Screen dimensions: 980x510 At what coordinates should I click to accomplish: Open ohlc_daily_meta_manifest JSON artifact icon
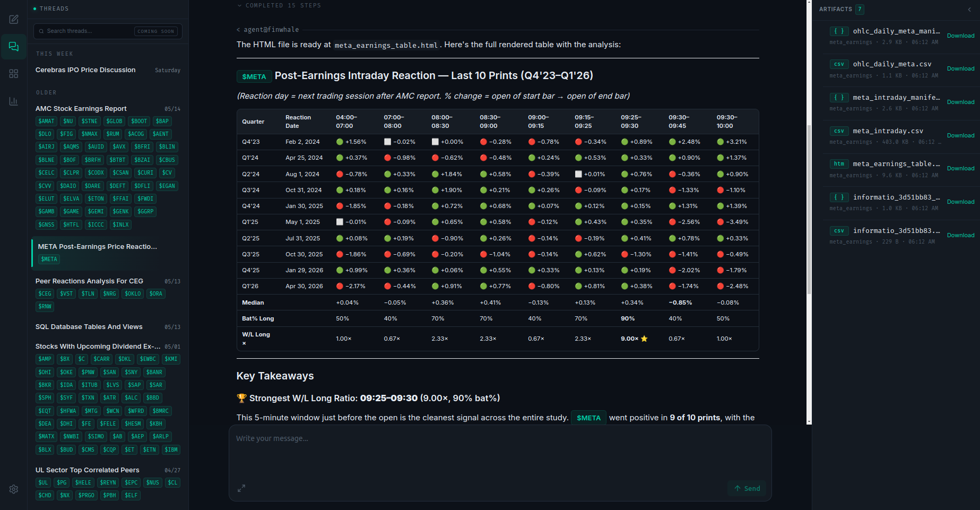[839, 31]
